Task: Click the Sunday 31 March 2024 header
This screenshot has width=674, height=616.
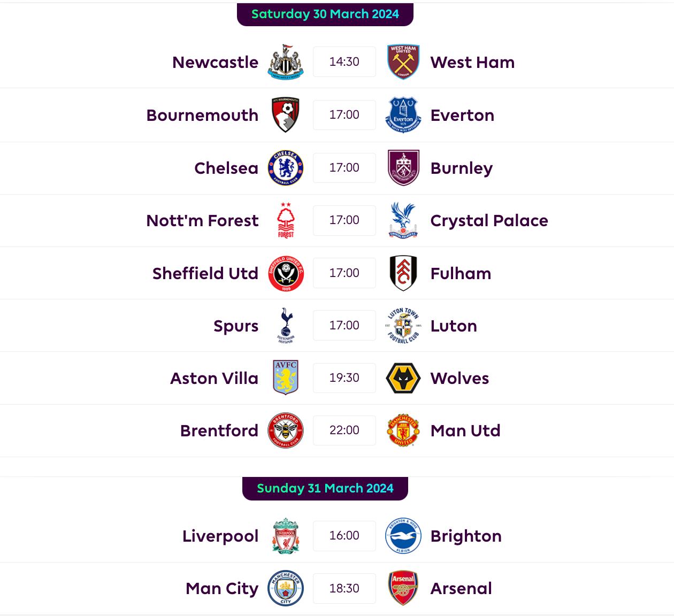Action: tap(325, 488)
